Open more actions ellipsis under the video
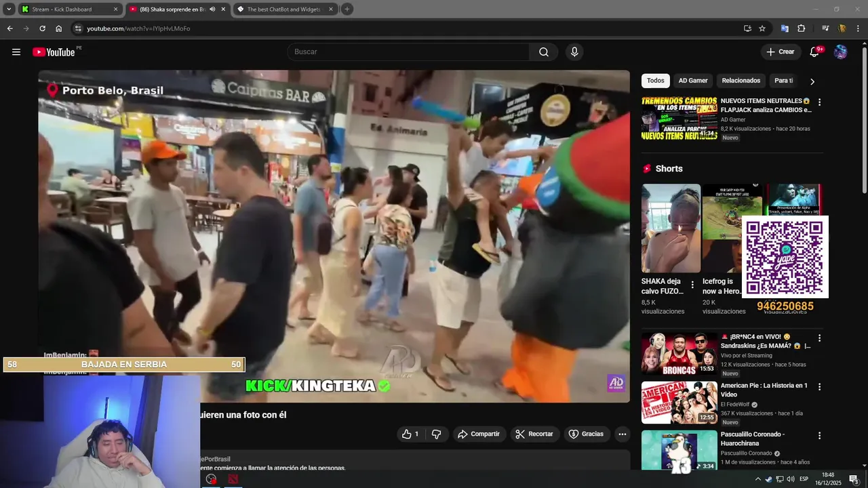 tap(622, 434)
